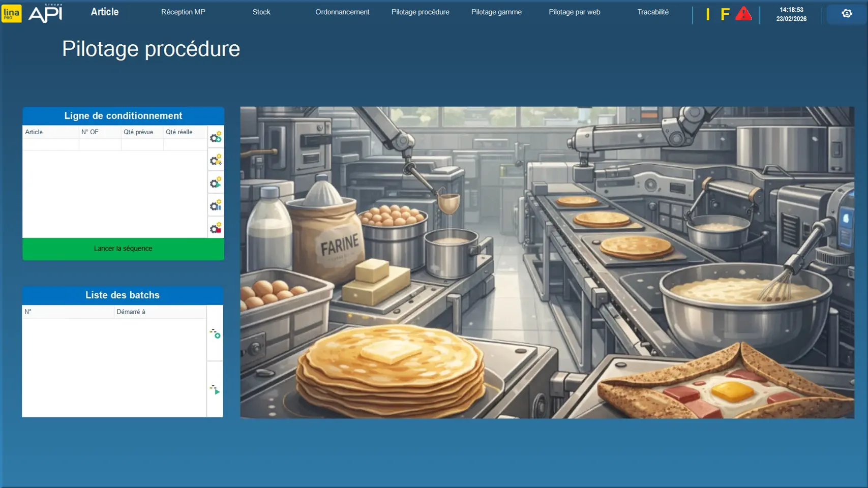
Task: Open the Tracabilité menu
Action: click(653, 12)
